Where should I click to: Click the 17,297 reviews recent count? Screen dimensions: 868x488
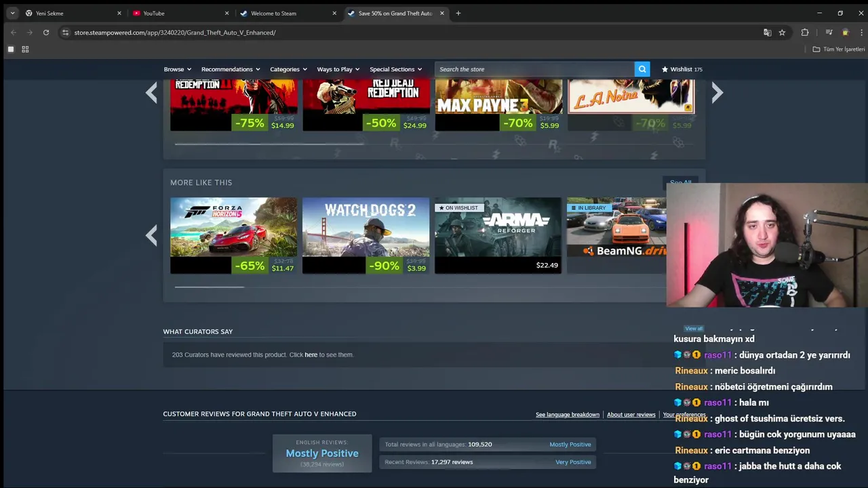point(452,462)
